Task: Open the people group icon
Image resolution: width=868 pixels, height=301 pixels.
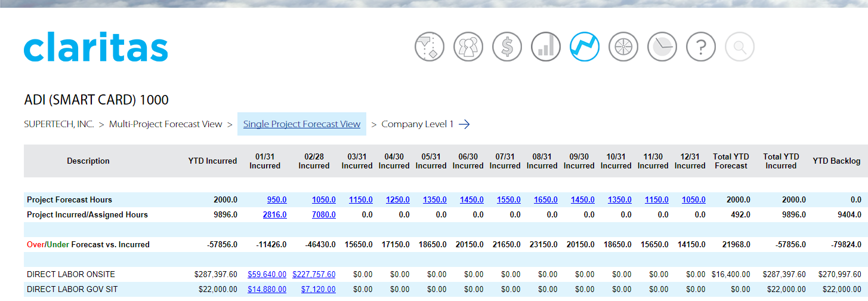Action: tap(468, 47)
